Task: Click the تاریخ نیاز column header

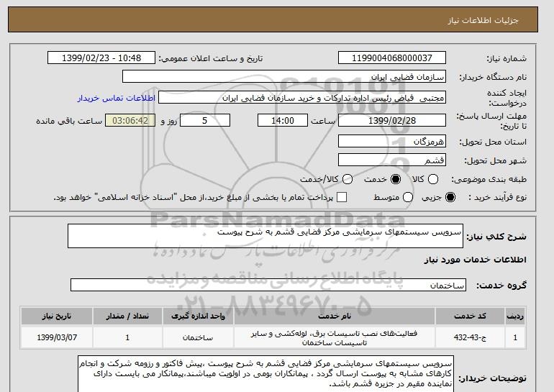Action: [57, 316]
